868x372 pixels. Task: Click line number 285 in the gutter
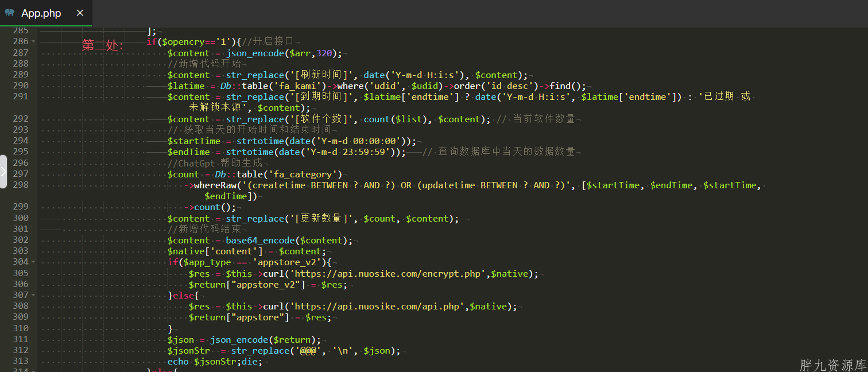(x=21, y=30)
